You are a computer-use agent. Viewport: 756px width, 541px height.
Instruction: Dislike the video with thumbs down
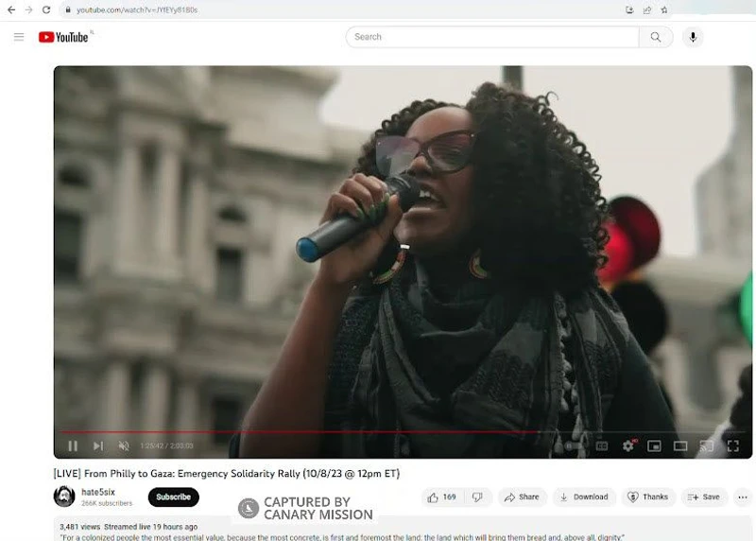pyautogui.click(x=477, y=497)
